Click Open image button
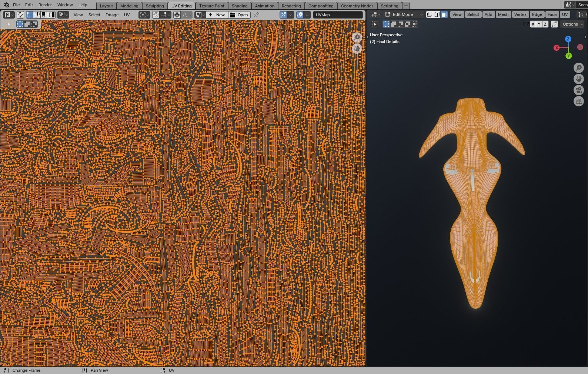This screenshot has width=588, height=374. click(239, 15)
